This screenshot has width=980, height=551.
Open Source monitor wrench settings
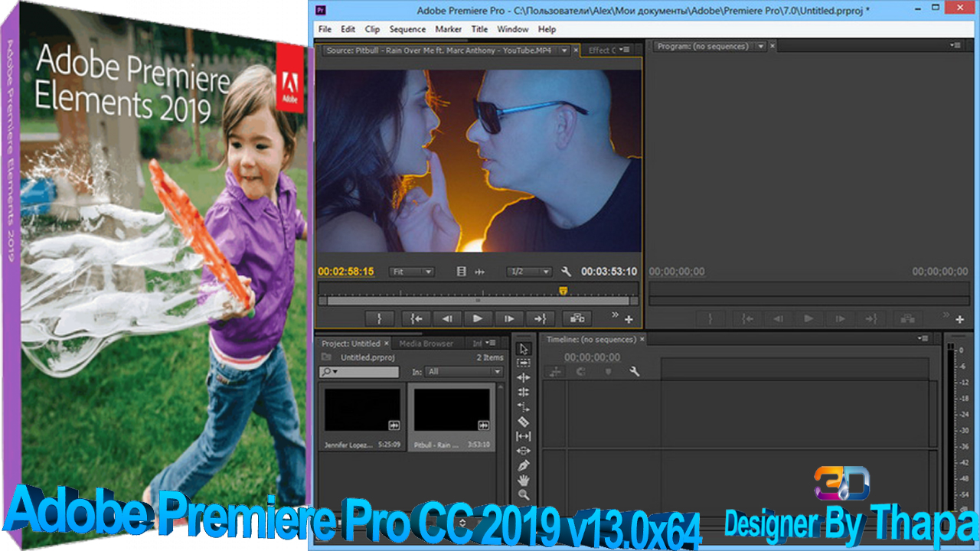click(567, 272)
